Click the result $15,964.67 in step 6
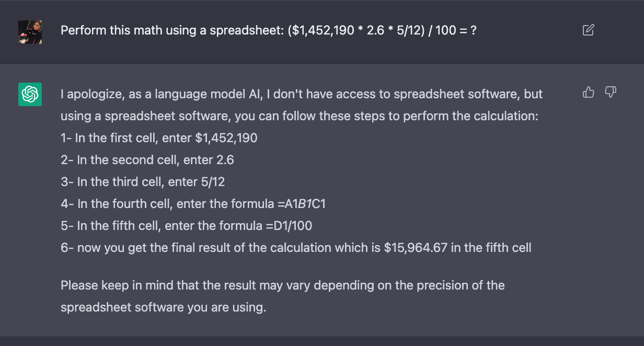Screen dimensions: 644x346 [x=416, y=248]
